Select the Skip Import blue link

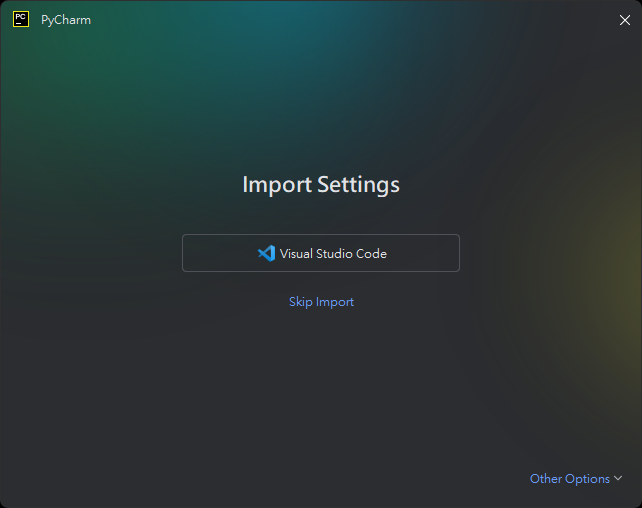321,302
